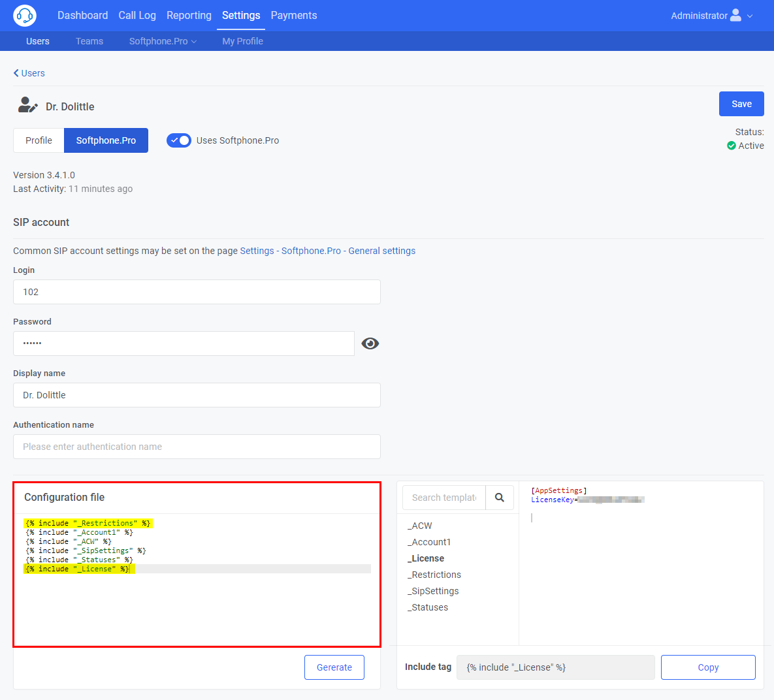Screen dimensions: 774x700
Task: Show password with the eye icon
Action: coord(370,343)
